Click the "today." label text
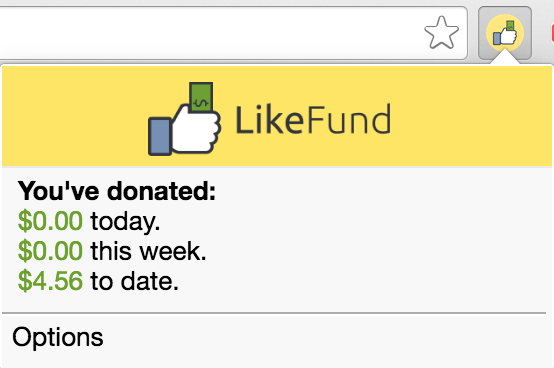Screen dimensions: 554x368 click(x=125, y=222)
